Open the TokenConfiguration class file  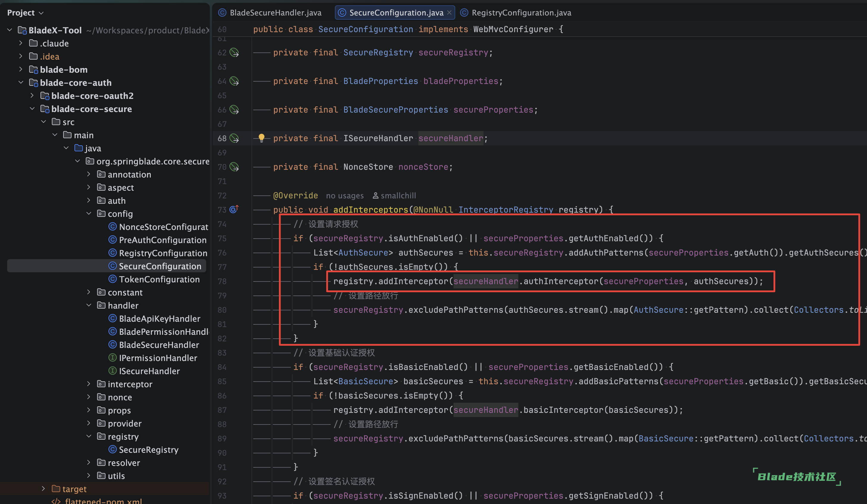click(x=159, y=279)
